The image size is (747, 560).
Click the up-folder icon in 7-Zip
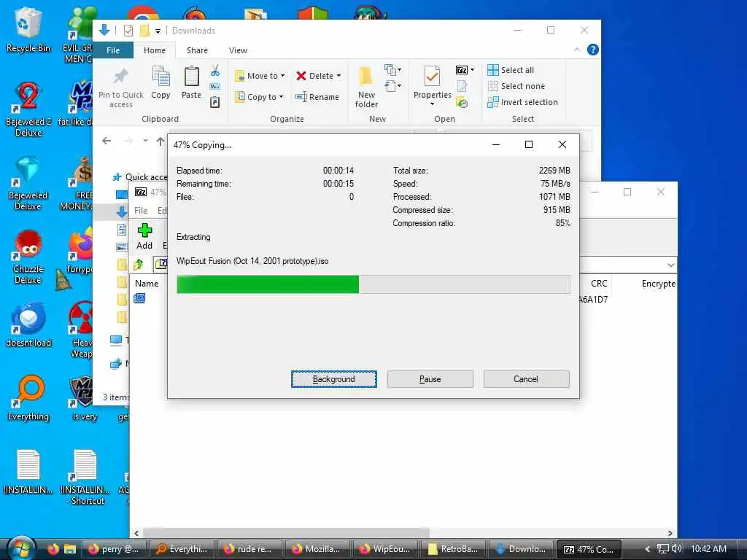click(x=139, y=264)
